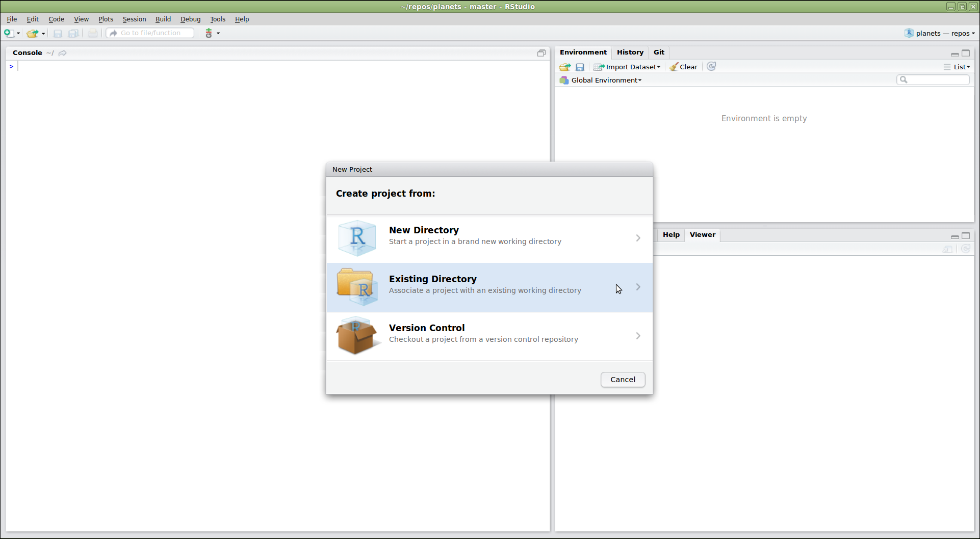
Task: Open the Import Dataset dropdown
Action: click(627, 67)
